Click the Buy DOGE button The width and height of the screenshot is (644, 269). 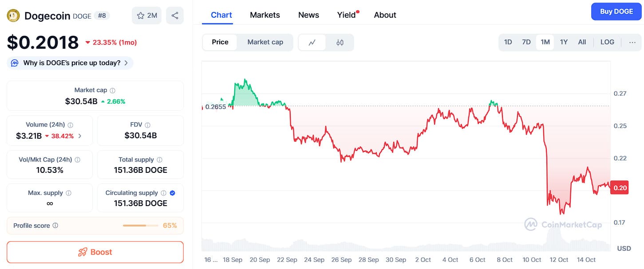(x=616, y=12)
